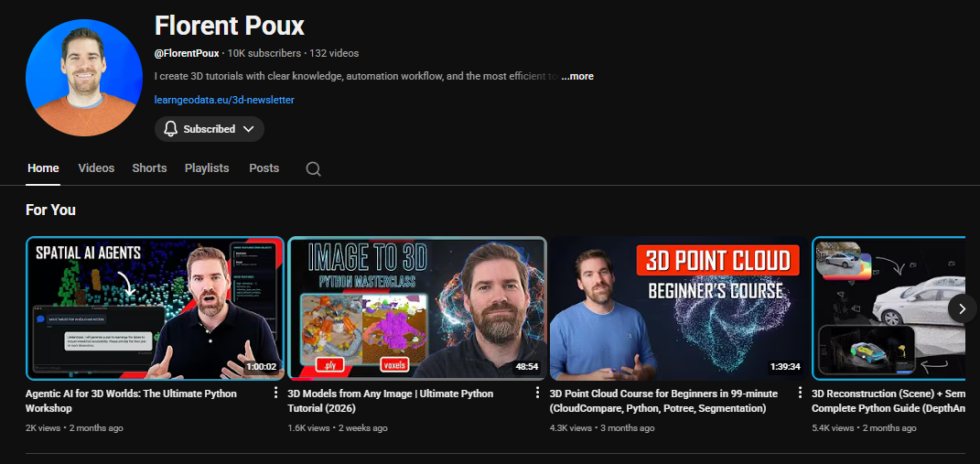The height and width of the screenshot is (464, 980).
Task: Open the Posts tab
Action: pyautogui.click(x=264, y=168)
